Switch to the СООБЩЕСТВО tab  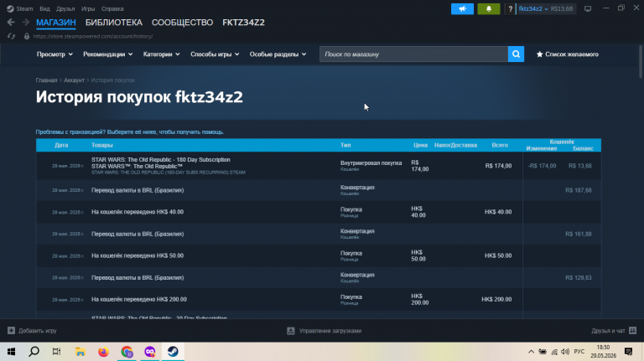point(182,23)
